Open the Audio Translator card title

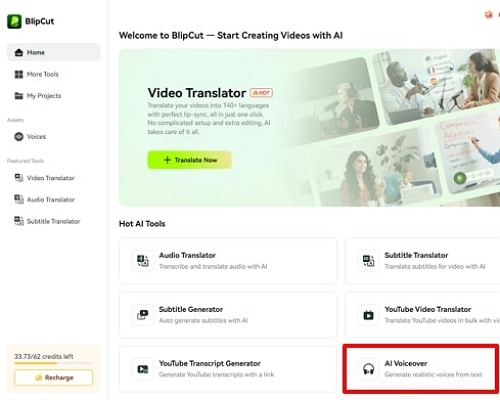187,255
